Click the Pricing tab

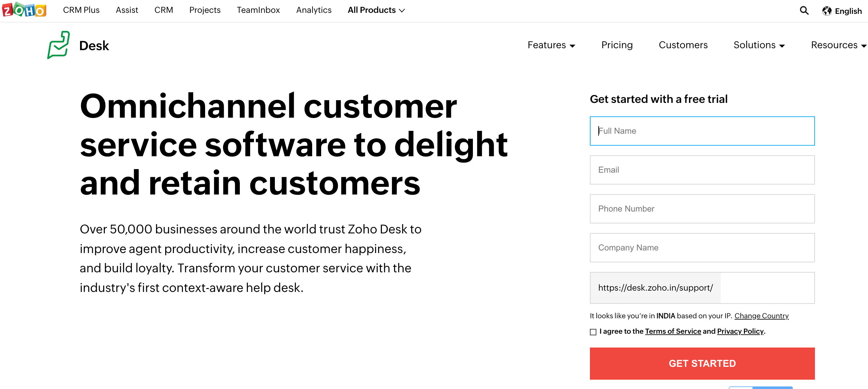click(x=617, y=45)
